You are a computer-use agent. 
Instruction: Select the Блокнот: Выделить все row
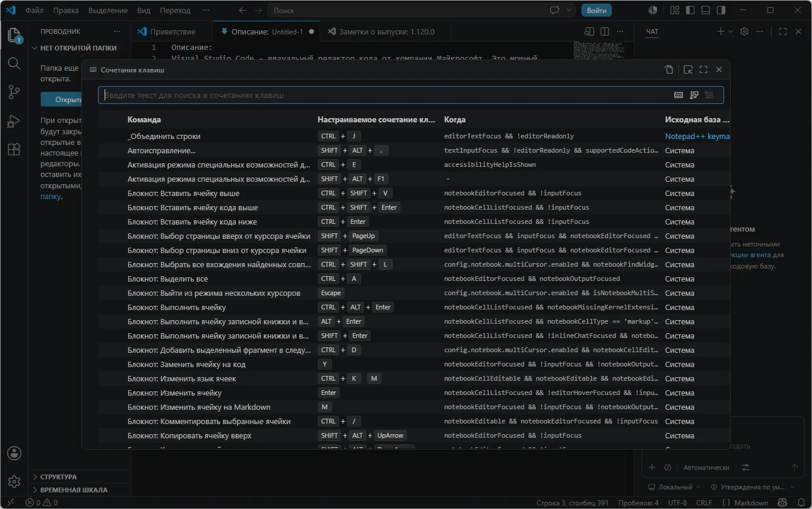(414, 279)
